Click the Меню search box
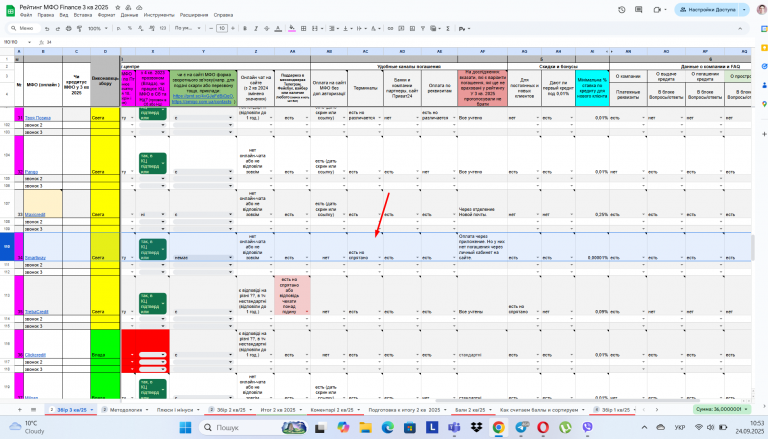 (24, 28)
